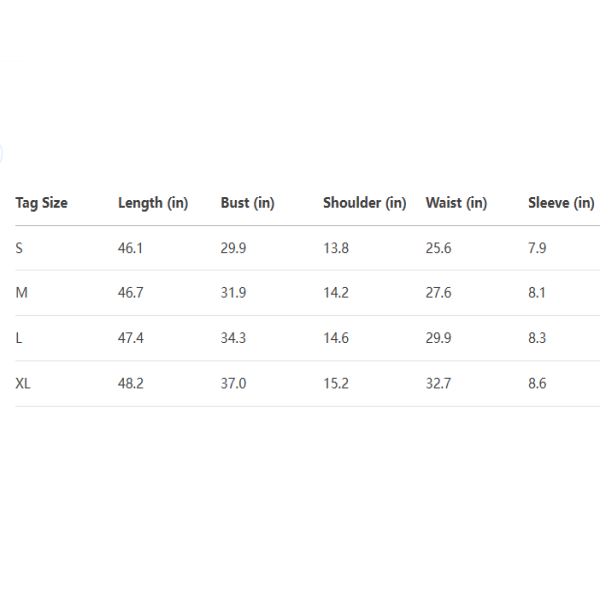Click the 14.6 shoulder value for size L

click(x=336, y=338)
